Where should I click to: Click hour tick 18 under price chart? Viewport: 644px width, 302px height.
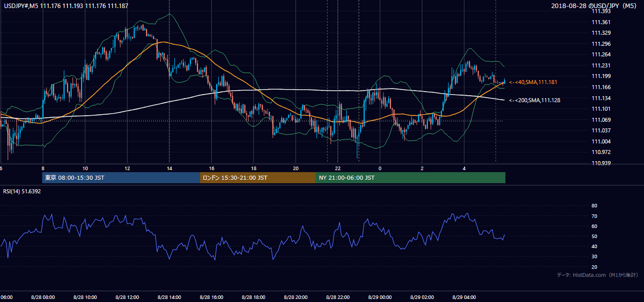pos(253,168)
